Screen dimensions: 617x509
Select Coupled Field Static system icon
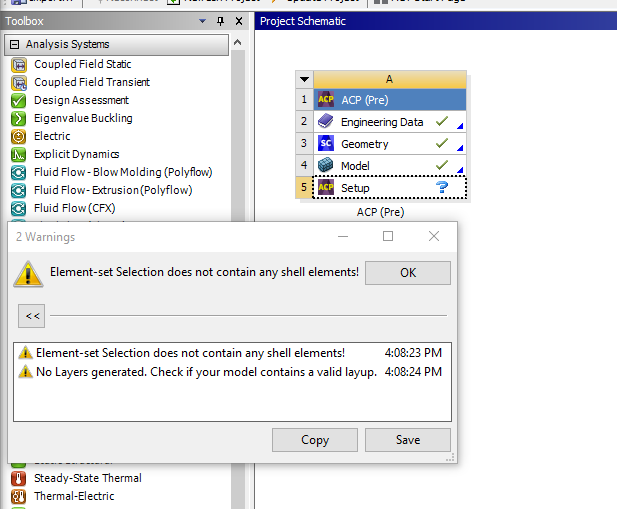[18, 65]
